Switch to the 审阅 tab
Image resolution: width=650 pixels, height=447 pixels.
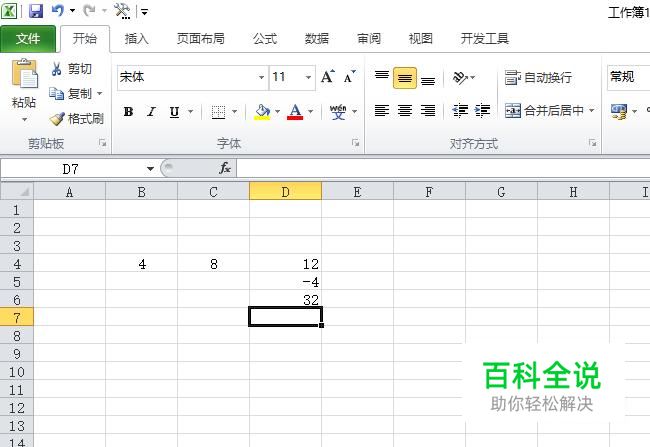click(369, 39)
